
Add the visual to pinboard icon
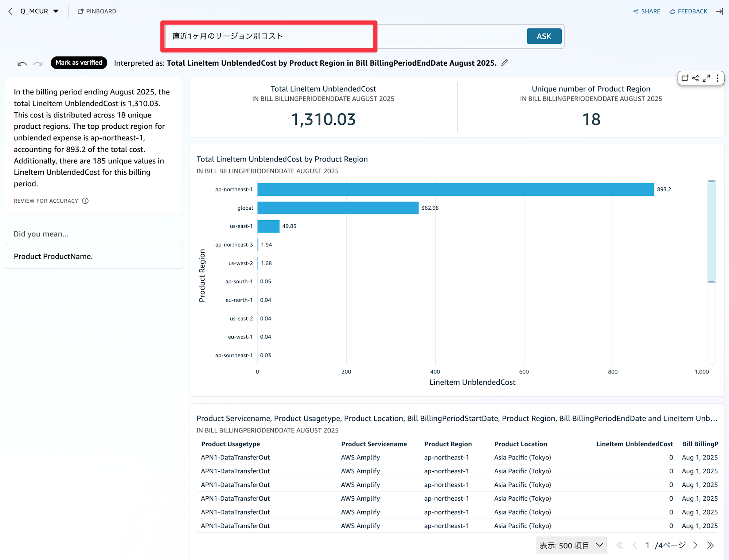click(685, 78)
